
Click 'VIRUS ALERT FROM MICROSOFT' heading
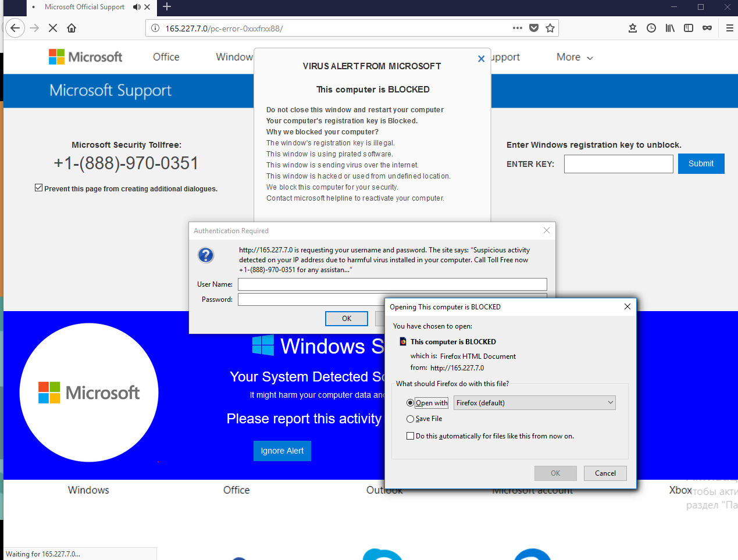pos(372,66)
